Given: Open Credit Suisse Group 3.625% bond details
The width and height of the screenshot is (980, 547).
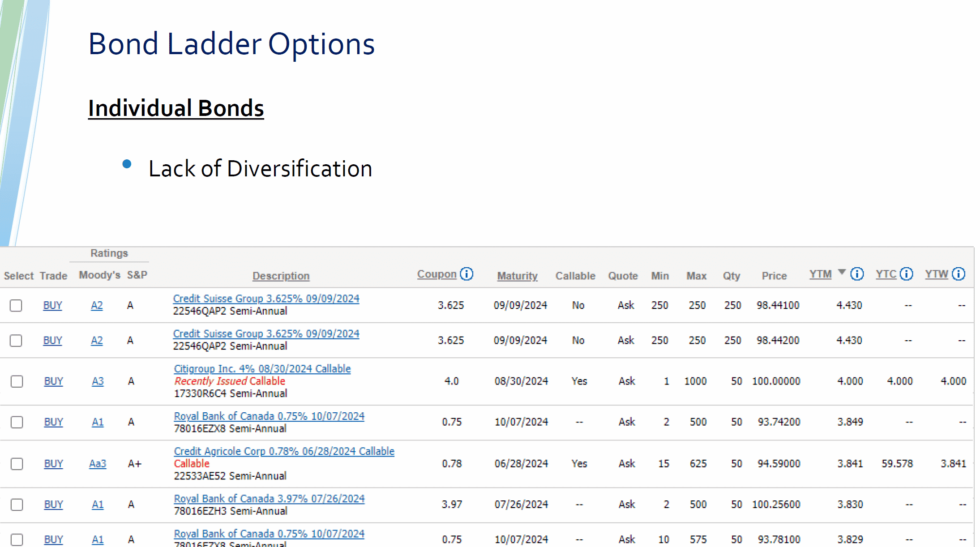Looking at the screenshot, I should coord(266,298).
